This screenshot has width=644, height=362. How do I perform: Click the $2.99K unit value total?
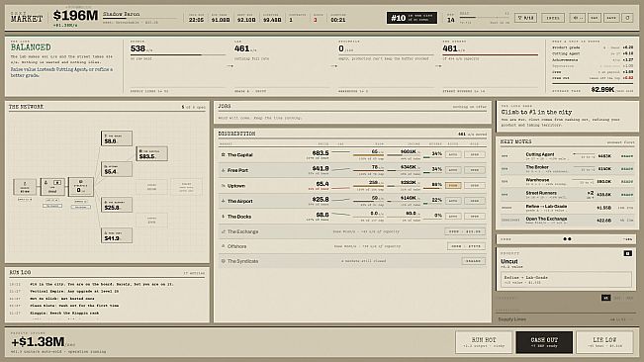pyautogui.click(x=602, y=89)
